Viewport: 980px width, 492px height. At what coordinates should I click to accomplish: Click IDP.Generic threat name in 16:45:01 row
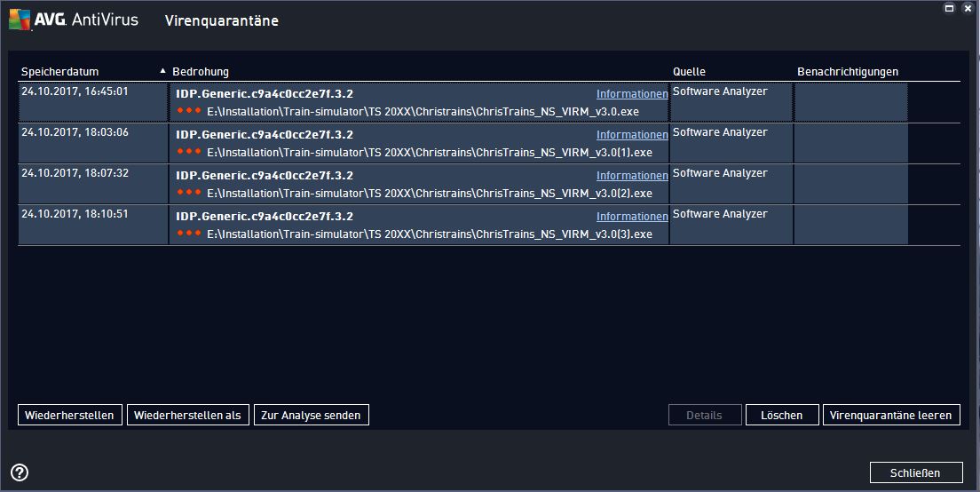265,94
